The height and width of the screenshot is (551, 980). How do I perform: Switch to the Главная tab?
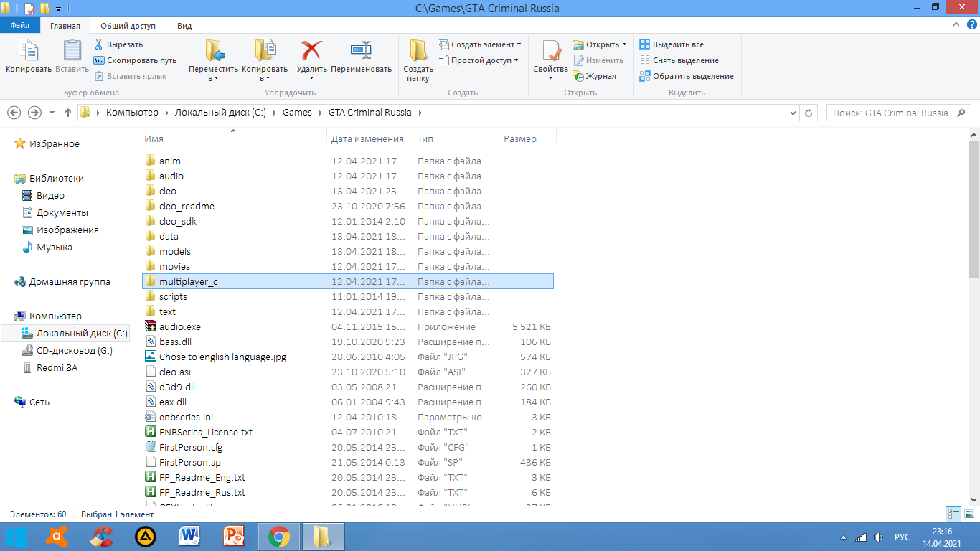[65, 25]
